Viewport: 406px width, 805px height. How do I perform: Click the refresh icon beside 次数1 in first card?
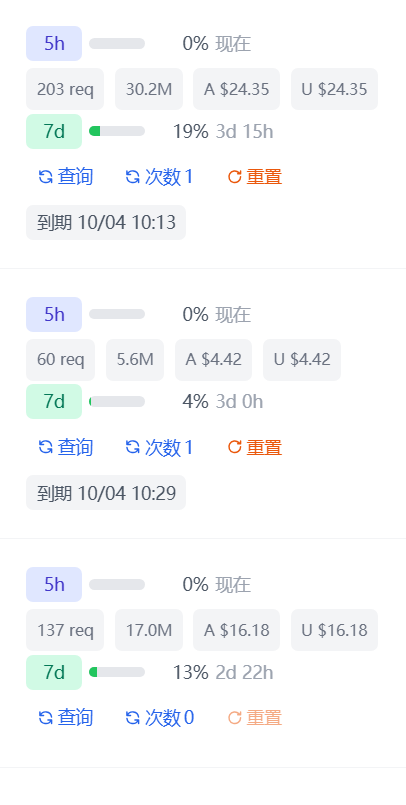[132, 177]
